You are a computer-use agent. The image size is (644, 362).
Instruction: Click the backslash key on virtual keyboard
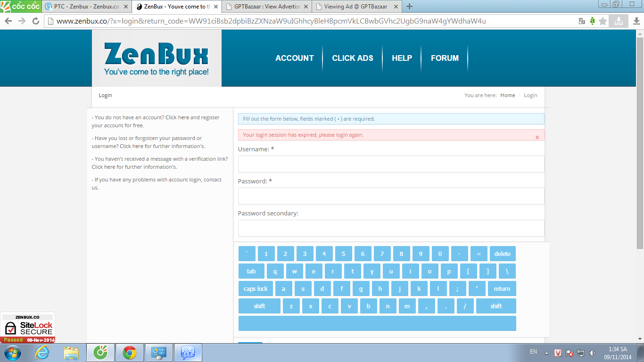click(x=507, y=271)
